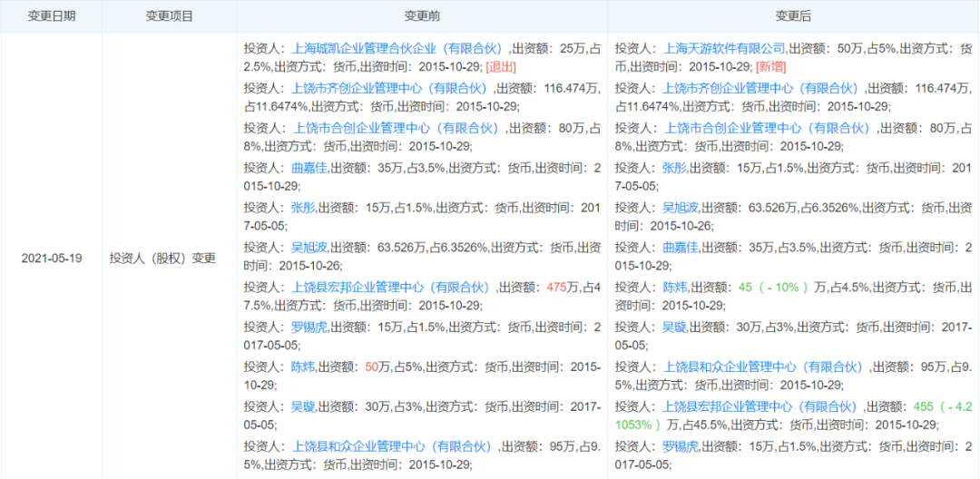This screenshot has height=479, width=980.
Task: Open 上饶市齐创企业管理中心 link in 变更前 column
Action: click(x=390, y=89)
